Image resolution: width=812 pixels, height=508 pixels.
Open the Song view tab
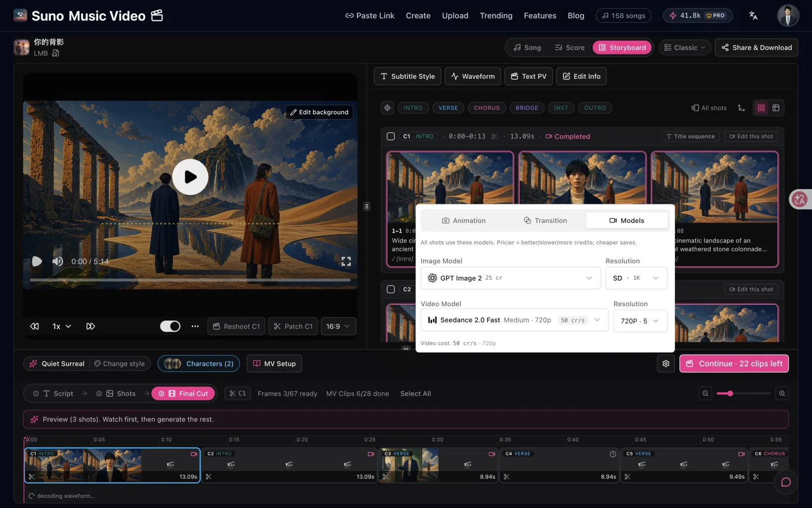(527, 47)
